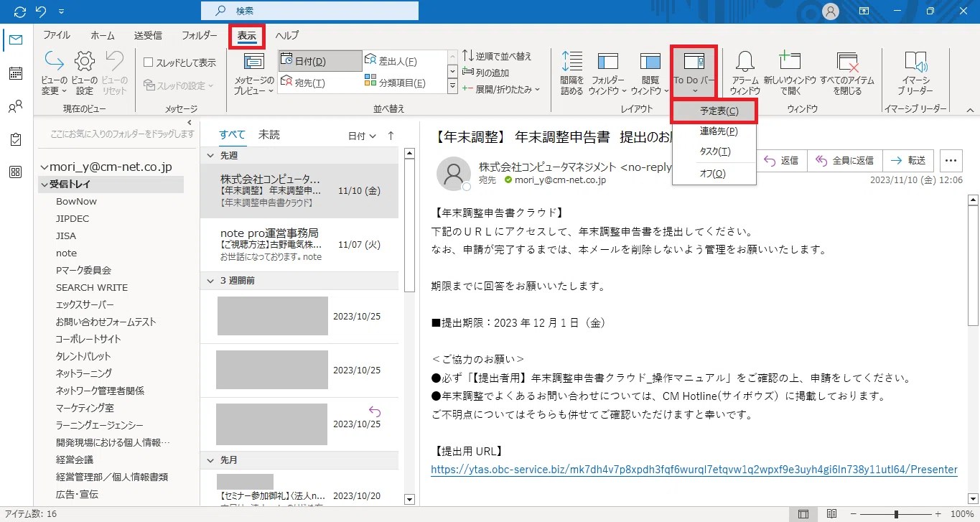Collapse the 受信トレイ folder
The height and width of the screenshot is (522, 980).
[x=44, y=185]
